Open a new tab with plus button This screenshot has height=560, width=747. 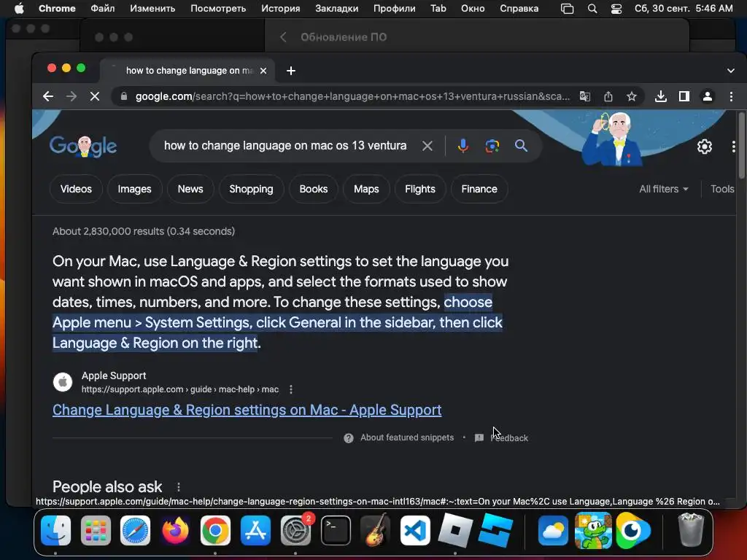(291, 71)
